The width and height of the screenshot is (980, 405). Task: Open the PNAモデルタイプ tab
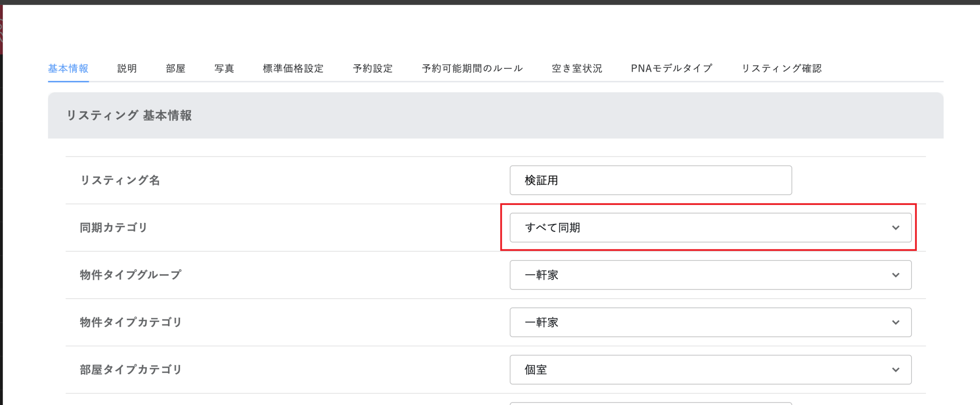(672, 68)
